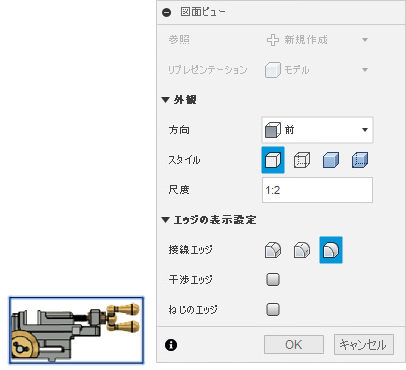Click the info icon at dialog bottom

pyautogui.click(x=171, y=345)
